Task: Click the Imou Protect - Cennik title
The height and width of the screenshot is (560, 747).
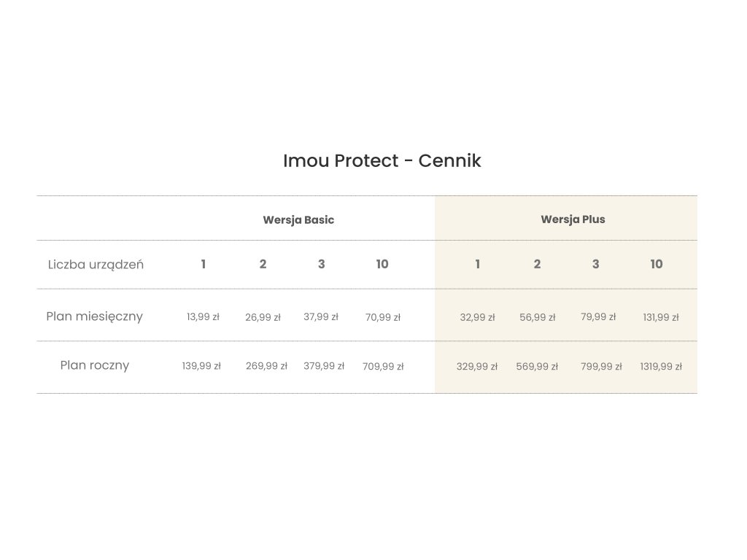Action: coord(382,161)
